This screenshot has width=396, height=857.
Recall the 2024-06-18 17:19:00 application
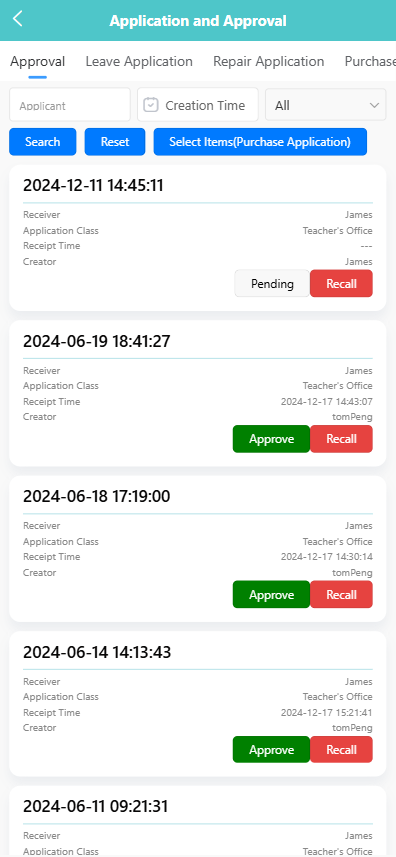click(x=341, y=595)
